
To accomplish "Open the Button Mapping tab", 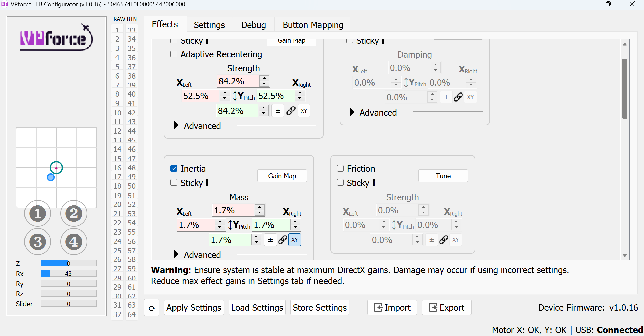I will 313,25.
